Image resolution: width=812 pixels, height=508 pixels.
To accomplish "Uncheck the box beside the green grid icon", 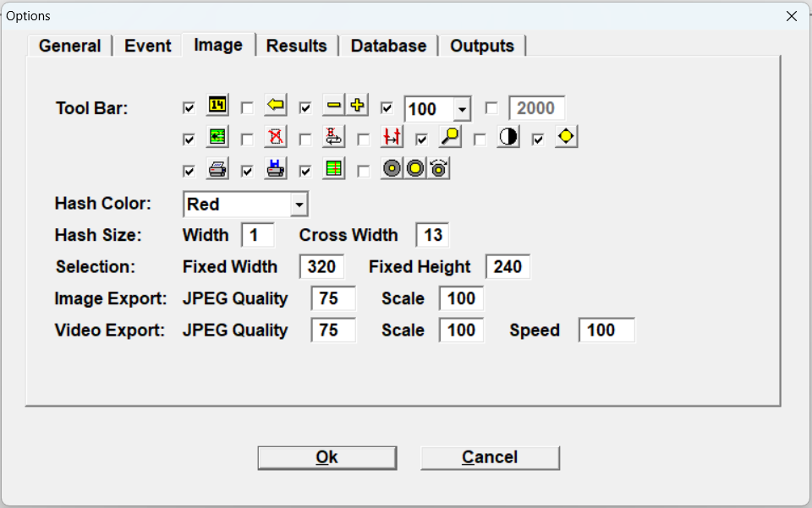I will tap(305, 172).
